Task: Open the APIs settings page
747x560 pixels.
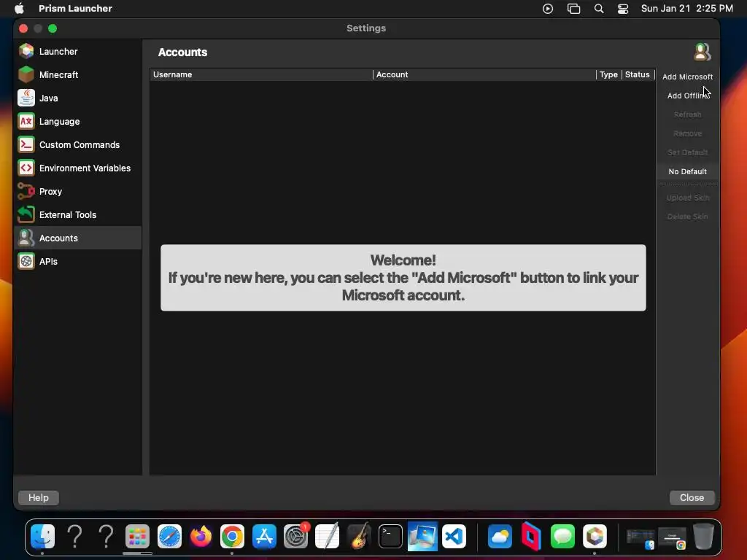Action: 77,262
